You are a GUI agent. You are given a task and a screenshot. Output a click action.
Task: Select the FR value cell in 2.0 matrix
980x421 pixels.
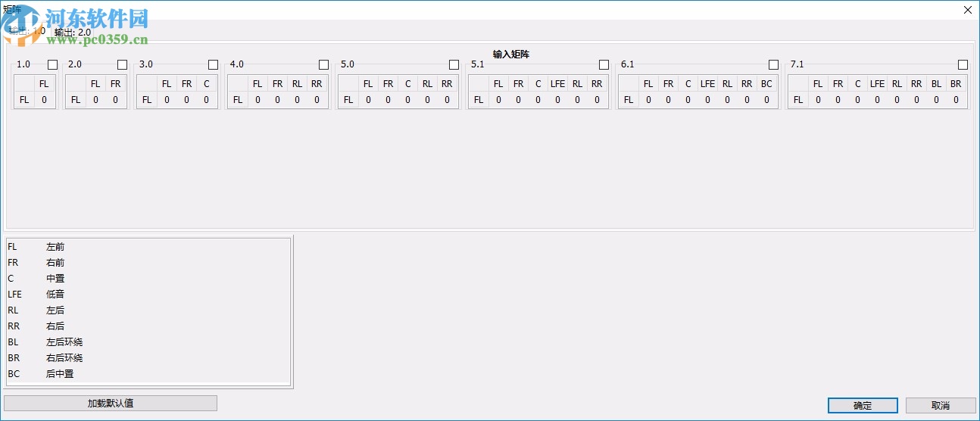(115, 100)
